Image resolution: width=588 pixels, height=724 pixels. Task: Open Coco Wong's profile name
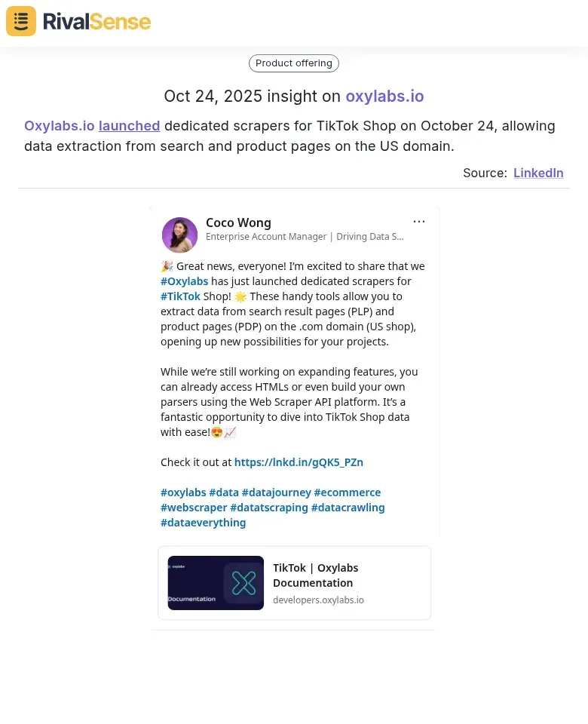tap(238, 222)
